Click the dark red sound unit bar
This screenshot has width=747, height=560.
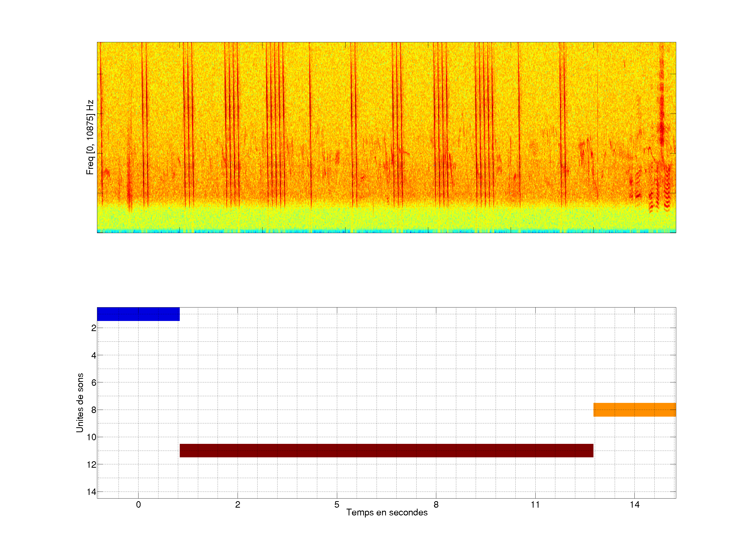coord(386,450)
